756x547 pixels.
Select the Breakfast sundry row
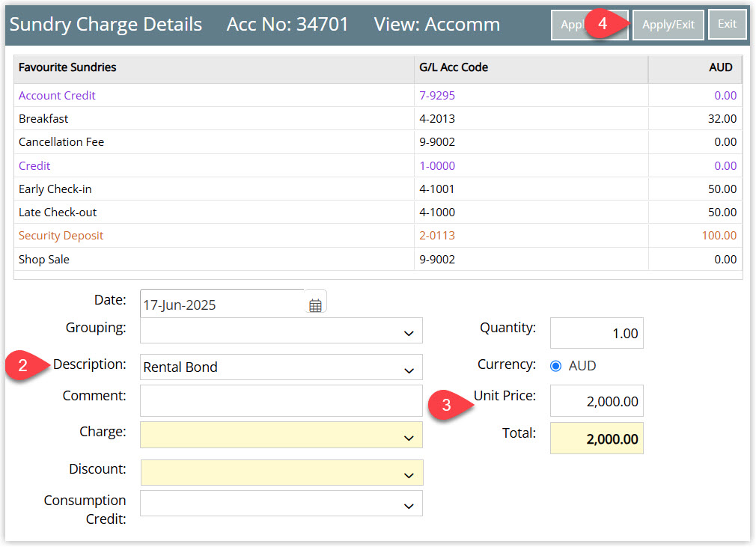tap(378, 118)
